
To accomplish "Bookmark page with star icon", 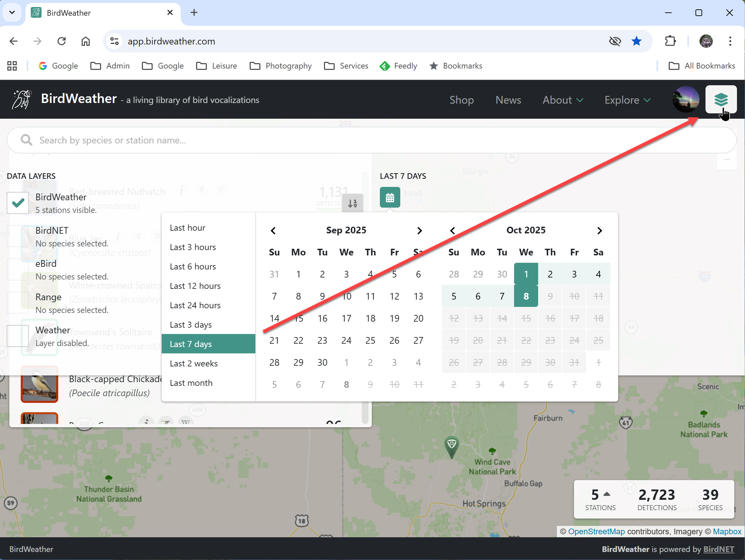I will [x=636, y=41].
